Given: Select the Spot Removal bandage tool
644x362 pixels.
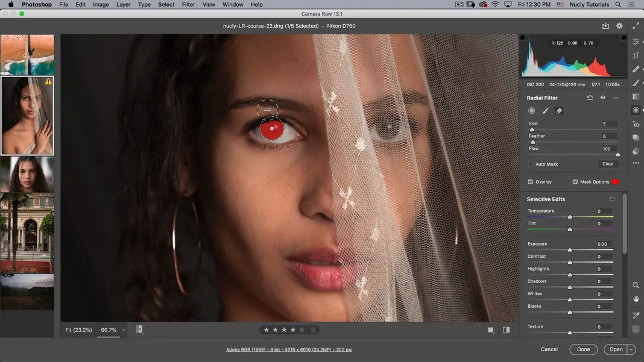Looking at the screenshot, I should point(636,69).
